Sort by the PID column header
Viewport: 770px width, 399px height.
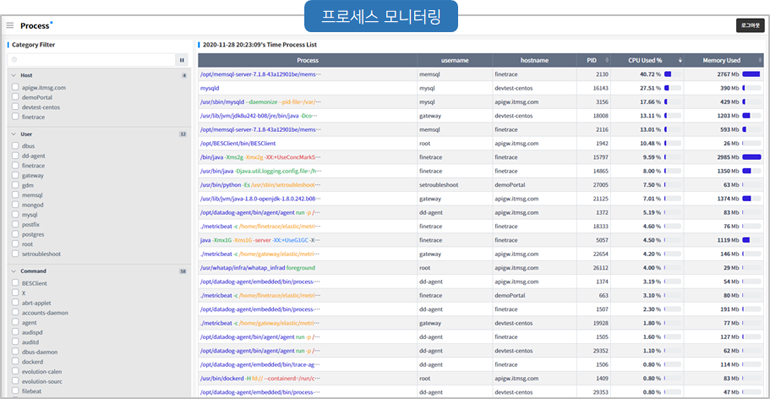[593, 60]
